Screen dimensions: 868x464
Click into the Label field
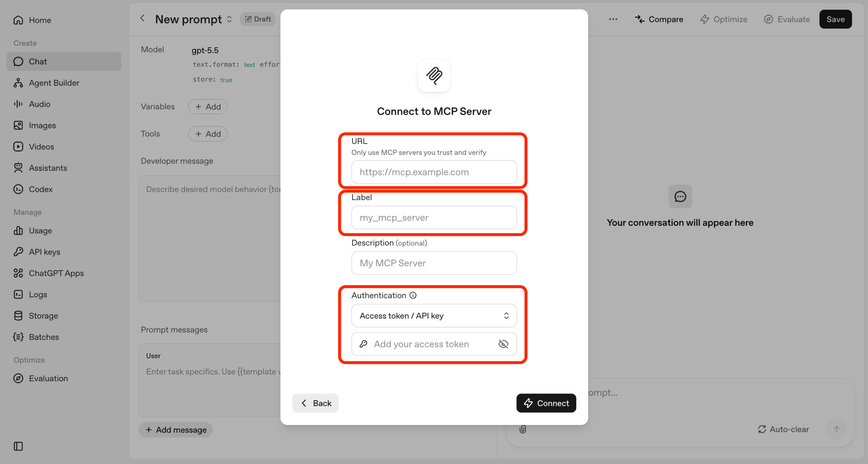(434, 217)
